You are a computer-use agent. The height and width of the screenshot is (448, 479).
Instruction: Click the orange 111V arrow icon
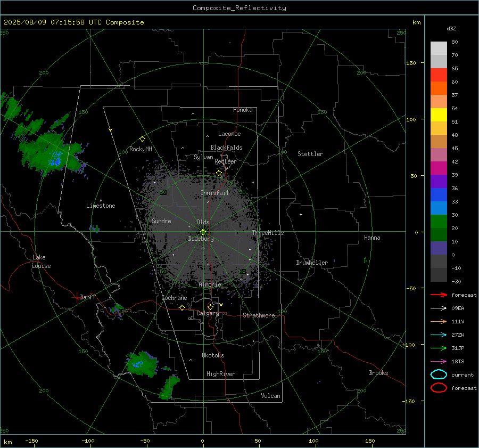tap(439, 321)
